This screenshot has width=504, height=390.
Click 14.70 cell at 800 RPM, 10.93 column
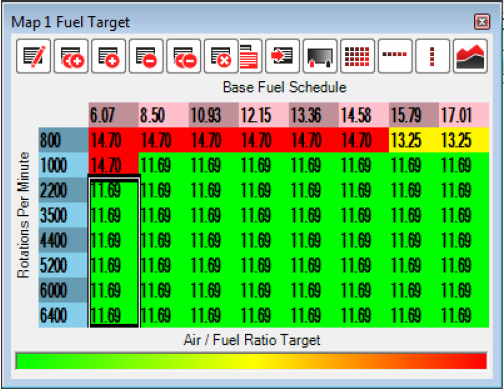tap(214, 140)
